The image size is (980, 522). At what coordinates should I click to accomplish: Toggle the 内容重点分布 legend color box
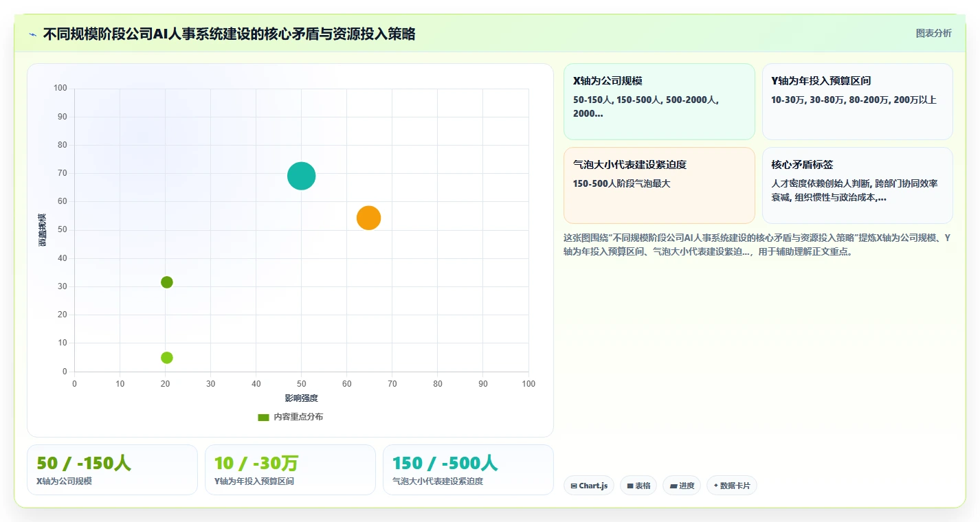point(263,417)
